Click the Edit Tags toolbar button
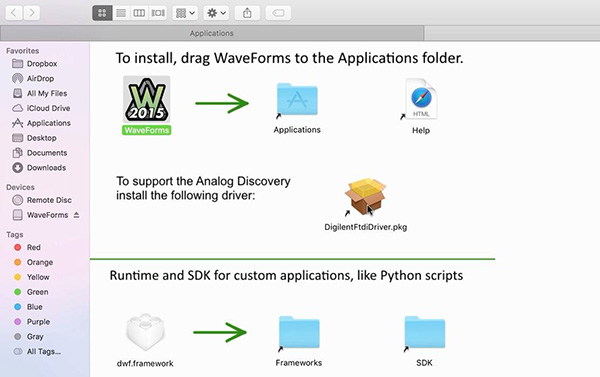This screenshot has height=377, width=600. [x=278, y=13]
